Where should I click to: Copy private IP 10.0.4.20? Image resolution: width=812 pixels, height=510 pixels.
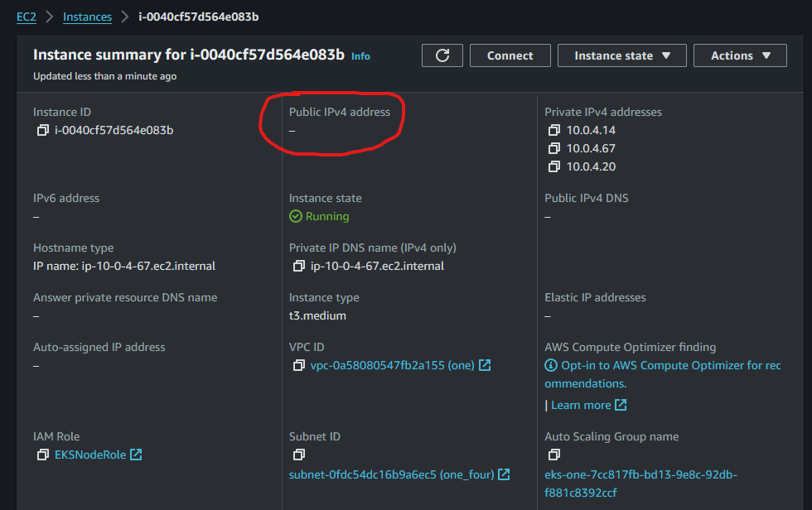pos(554,166)
